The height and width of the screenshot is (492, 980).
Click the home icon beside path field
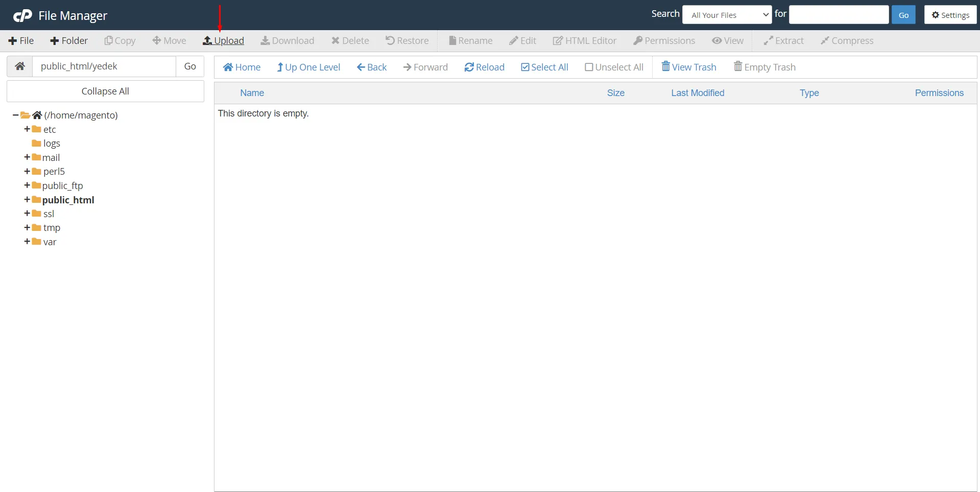pyautogui.click(x=20, y=66)
